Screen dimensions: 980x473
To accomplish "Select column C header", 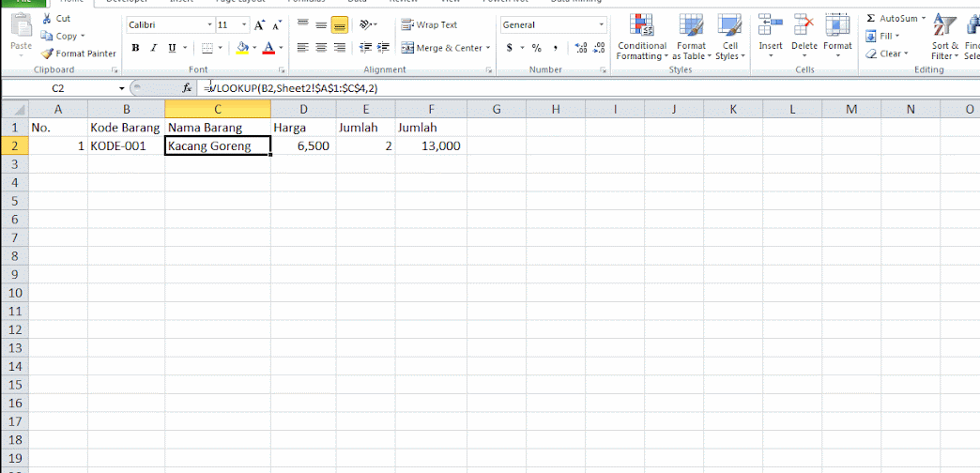I will 218,110.
